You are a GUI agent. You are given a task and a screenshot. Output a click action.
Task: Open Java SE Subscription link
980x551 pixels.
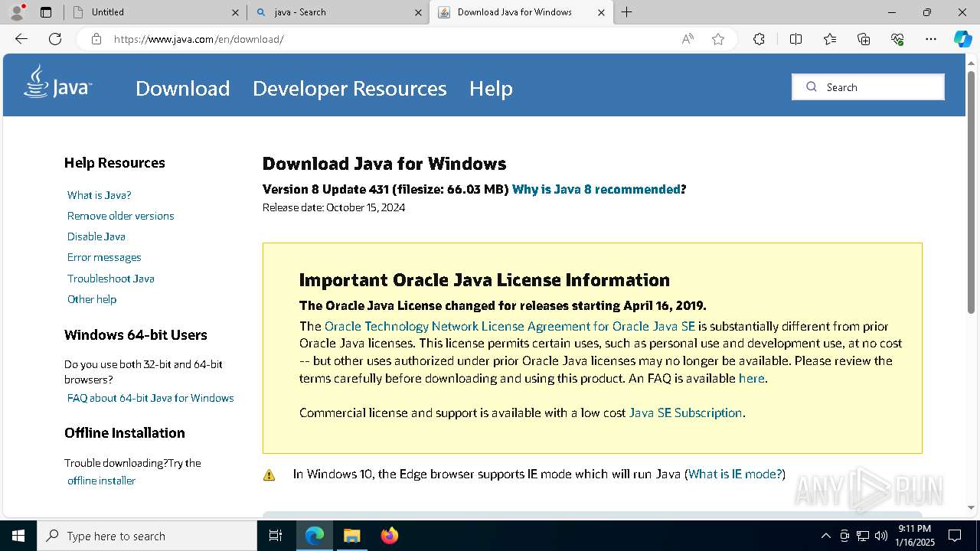685,412
